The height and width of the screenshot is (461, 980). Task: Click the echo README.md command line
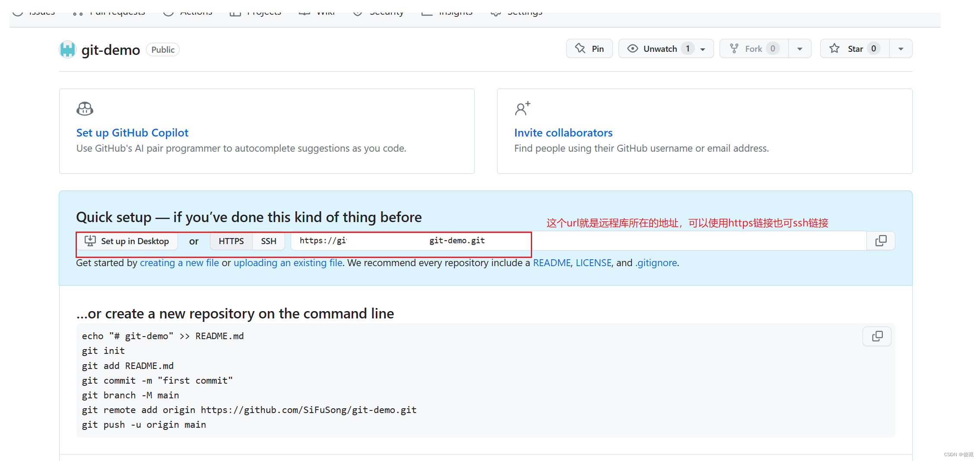tap(163, 336)
